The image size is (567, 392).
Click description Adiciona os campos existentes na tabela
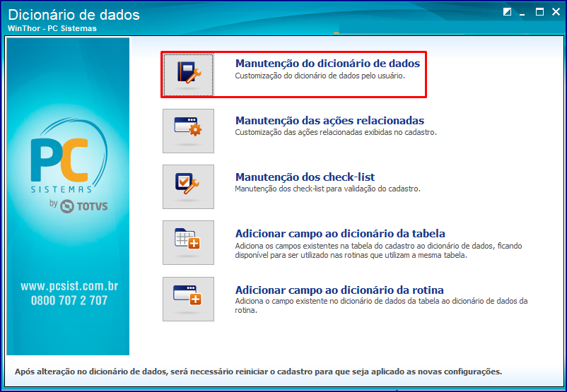point(378,250)
